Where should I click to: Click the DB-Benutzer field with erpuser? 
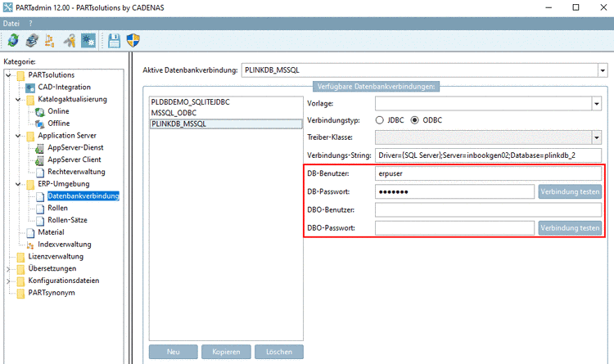point(488,173)
